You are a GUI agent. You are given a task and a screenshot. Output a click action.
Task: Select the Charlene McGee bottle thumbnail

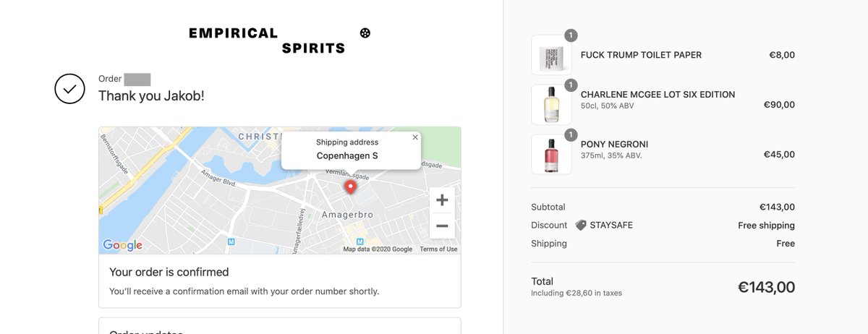click(551, 105)
